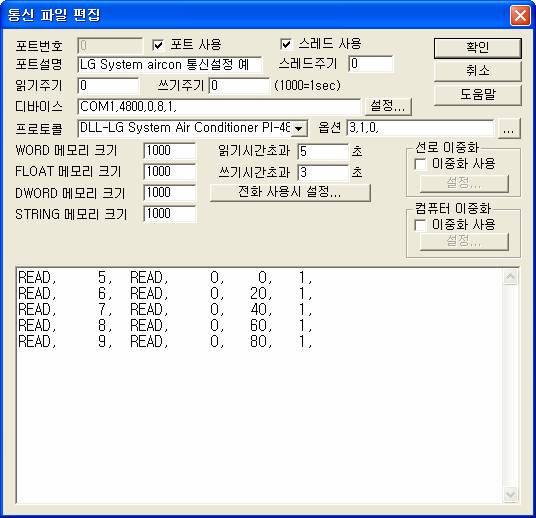Close the 통신 파일 편집 dialog
Viewport: 536px width, 518px height.
520,15
